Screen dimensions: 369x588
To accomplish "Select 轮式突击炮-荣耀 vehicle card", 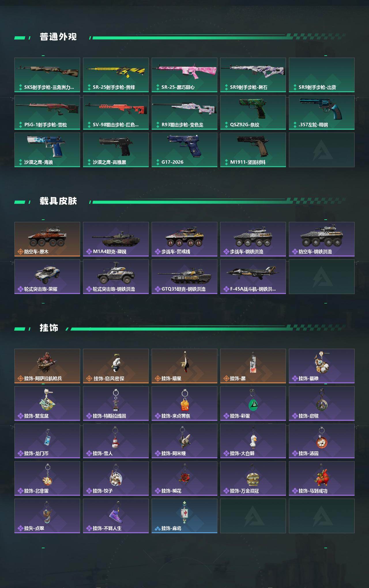I will coord(47,277).
